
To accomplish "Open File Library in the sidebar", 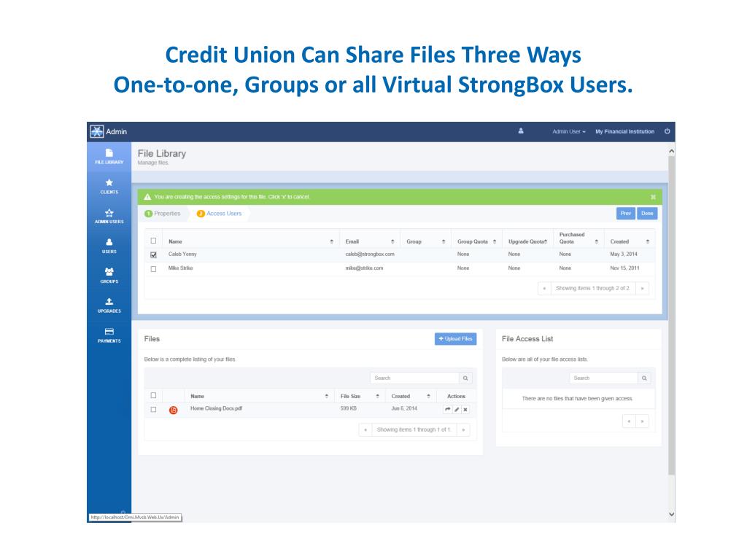I will [x=109, y=156].
